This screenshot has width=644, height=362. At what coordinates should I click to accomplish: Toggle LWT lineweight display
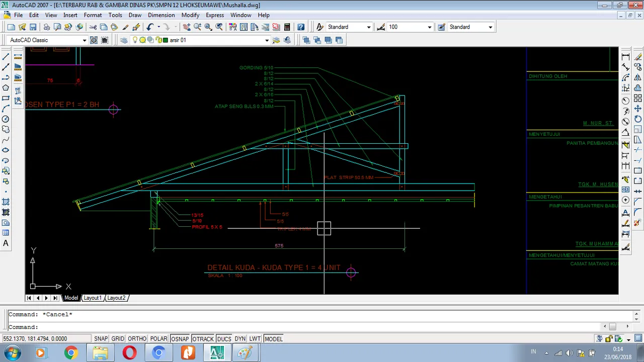tap(255, 339)
